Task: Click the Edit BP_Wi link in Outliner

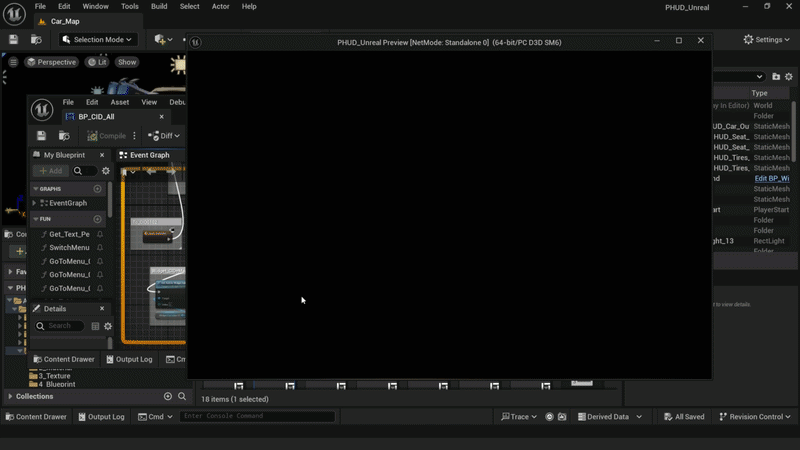Action: pos(772,179)
